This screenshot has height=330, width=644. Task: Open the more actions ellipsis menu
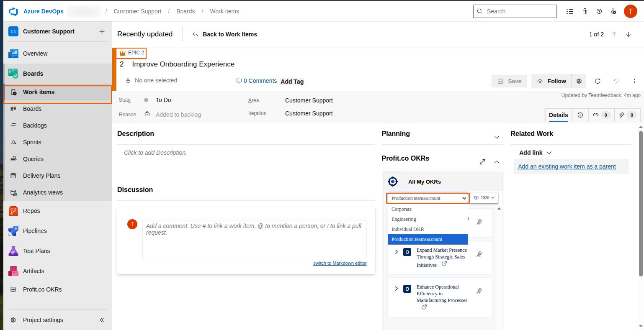click(634, 81)
